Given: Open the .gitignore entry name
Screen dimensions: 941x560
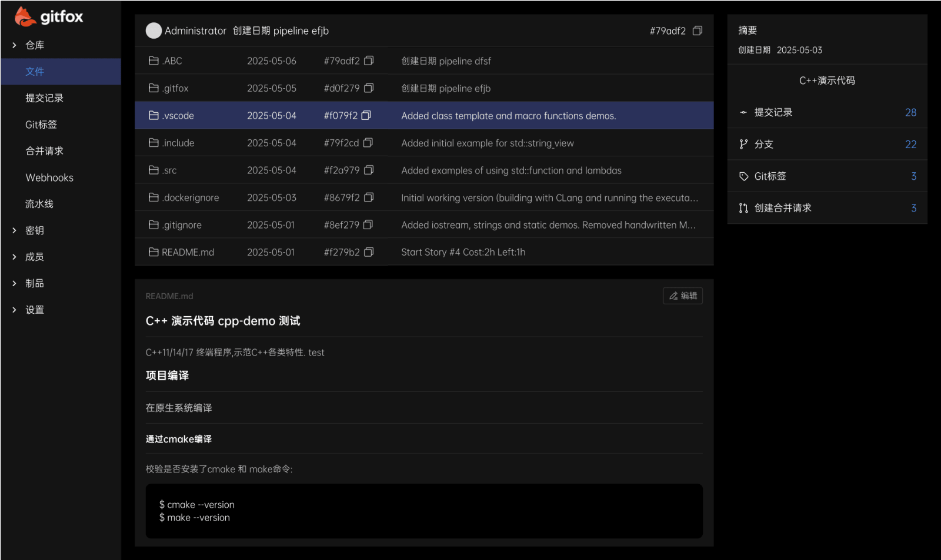Looking at the screenshot, I should point(182,225).
